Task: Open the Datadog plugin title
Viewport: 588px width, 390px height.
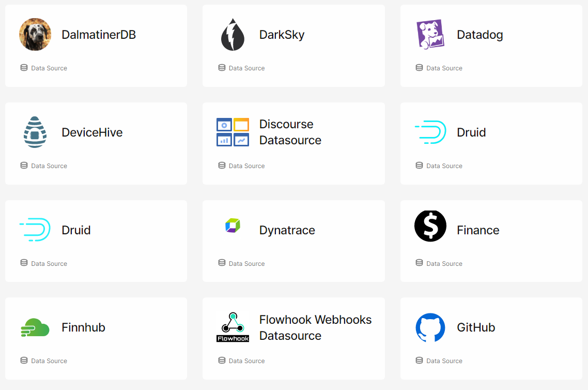Action: pyautogui.click(x=479, y=35)
